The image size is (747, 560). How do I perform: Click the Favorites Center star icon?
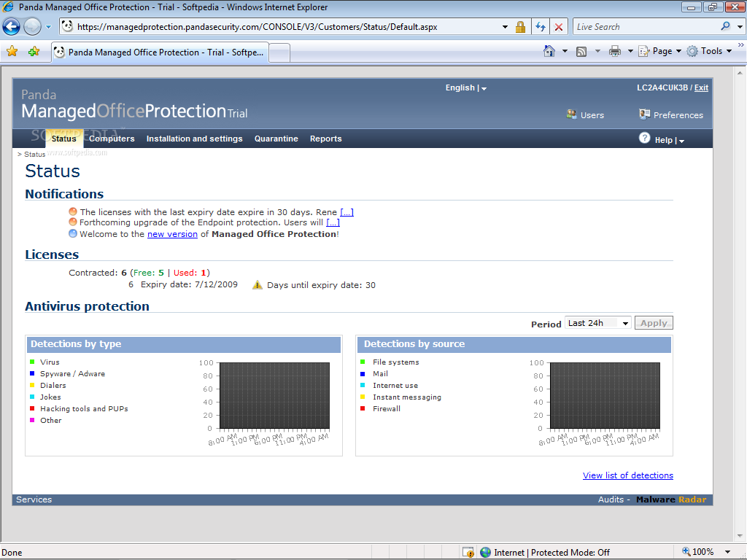(x=12, y=52)
